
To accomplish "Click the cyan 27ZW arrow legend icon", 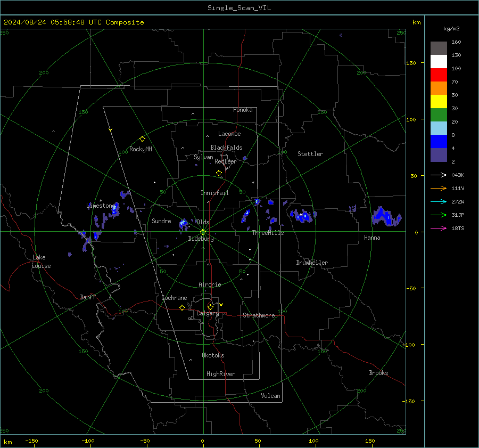I will click(439, 202).
